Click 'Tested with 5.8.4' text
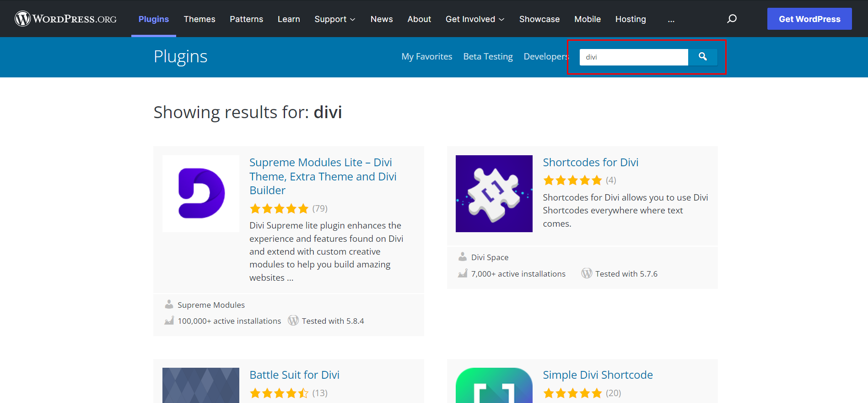The image size is (868, 403). click(x=333, y=321)
